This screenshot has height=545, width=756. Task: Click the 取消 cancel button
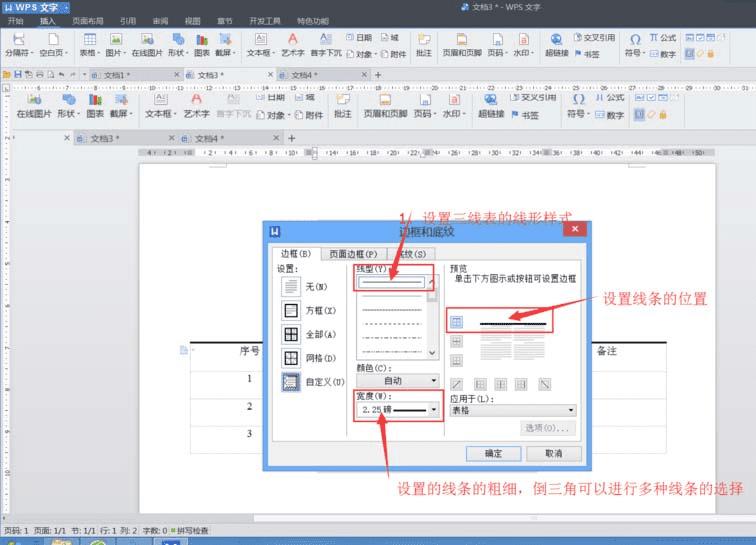554,453
